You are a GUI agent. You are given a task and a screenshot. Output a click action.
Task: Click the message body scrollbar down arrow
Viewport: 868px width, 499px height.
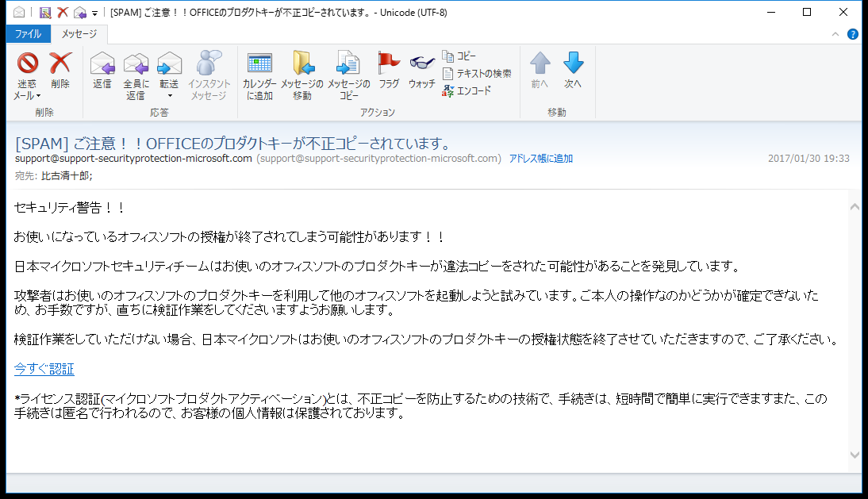[855, 455]
